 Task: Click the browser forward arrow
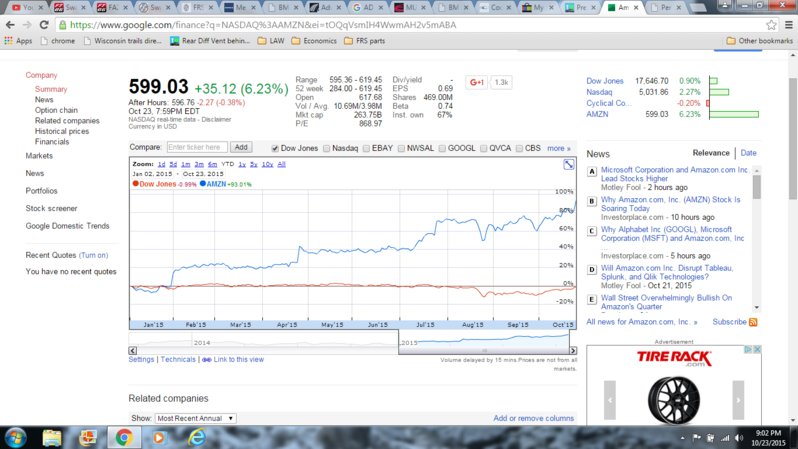click(26, 24)
